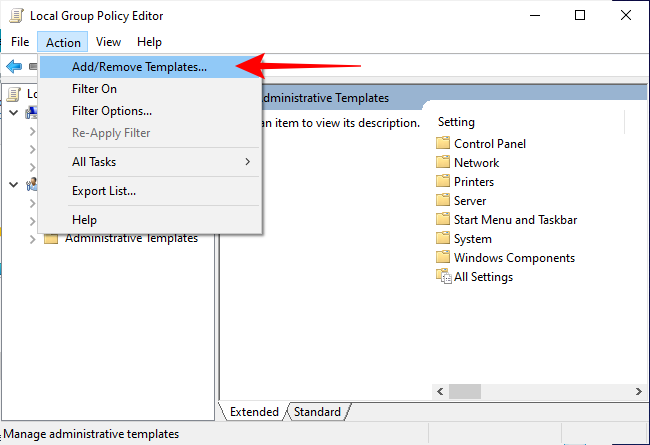Choose Filter On in the Action menu
Viewport: 650px width, 445px height.
tap(151, 89)
